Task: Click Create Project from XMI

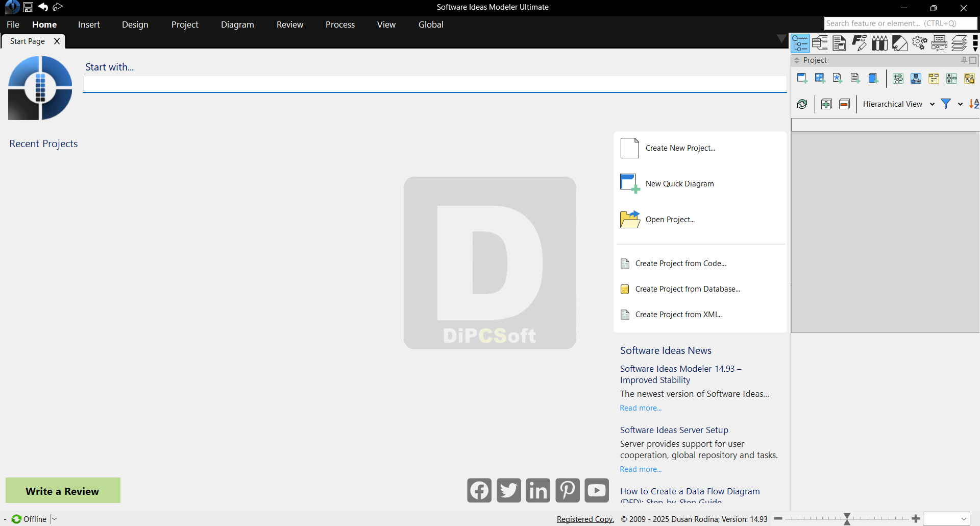Action: (x=678, y=315)
